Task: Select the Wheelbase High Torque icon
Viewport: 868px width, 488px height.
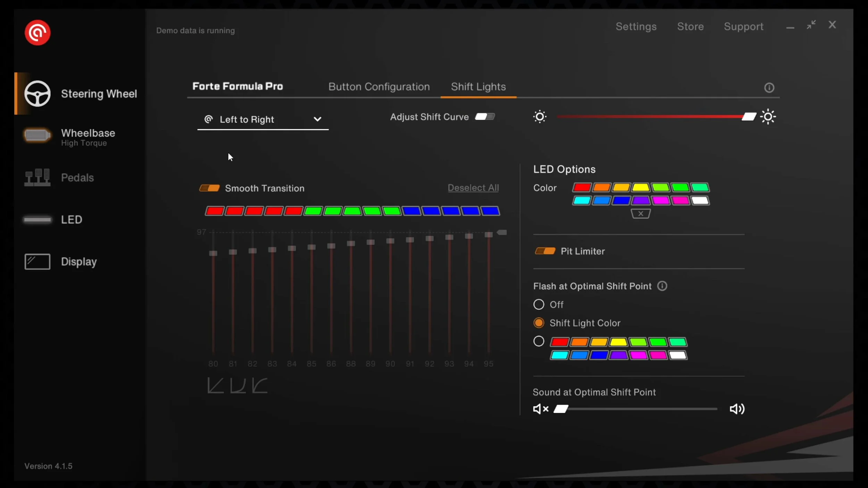Action: coord(37,135)
